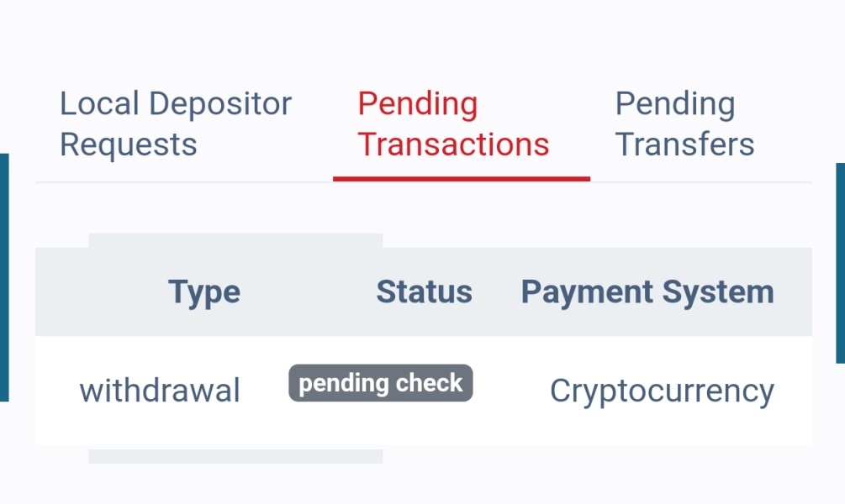Click the blue bar on the left edge
The height and width of the screenshot is (504, 845).
(3, 277)
